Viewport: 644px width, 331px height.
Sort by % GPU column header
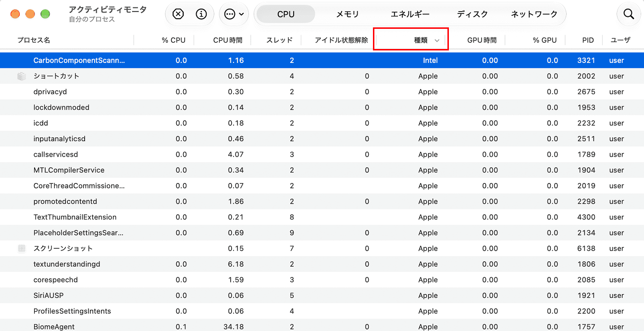click(545, 40)
